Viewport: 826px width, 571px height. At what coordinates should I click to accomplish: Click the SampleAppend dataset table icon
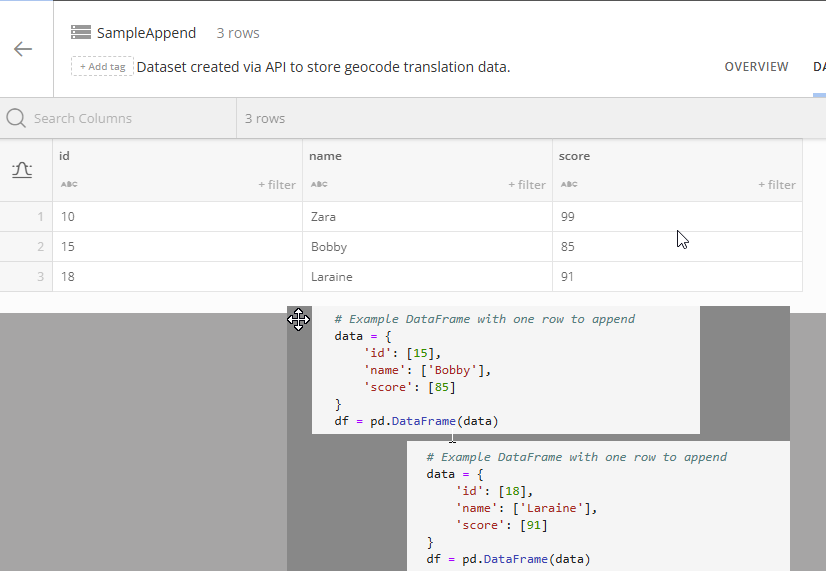81,33
